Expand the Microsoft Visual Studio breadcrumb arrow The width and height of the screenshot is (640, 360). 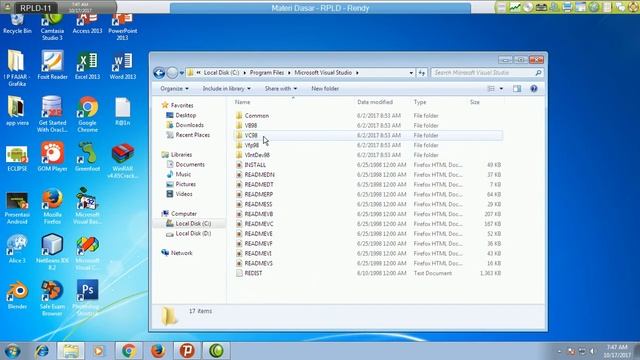tap(357, 73)
